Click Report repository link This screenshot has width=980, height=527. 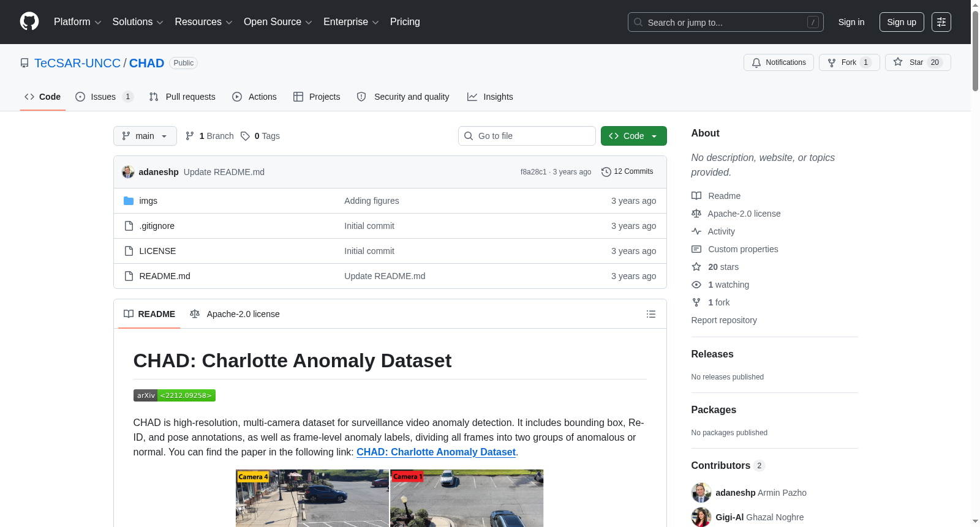point(724,320)
